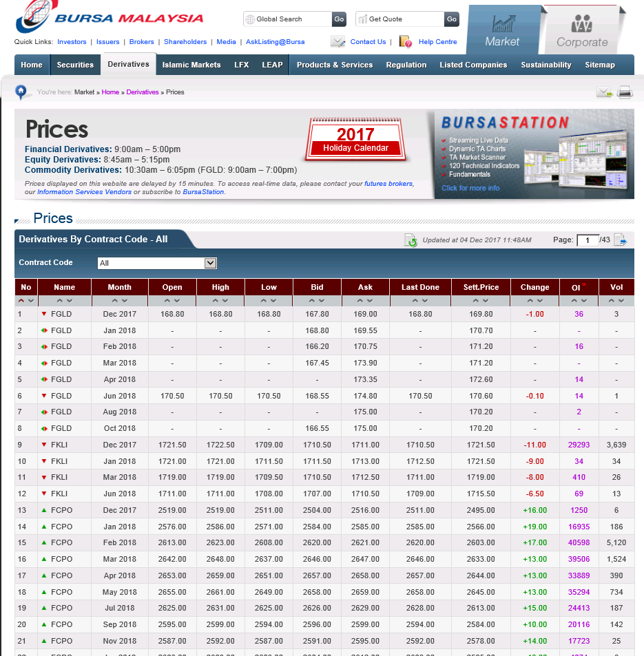Open the Islamic Markets menu
The height and width of the screenshot is (656, 644).
point(191,65)
